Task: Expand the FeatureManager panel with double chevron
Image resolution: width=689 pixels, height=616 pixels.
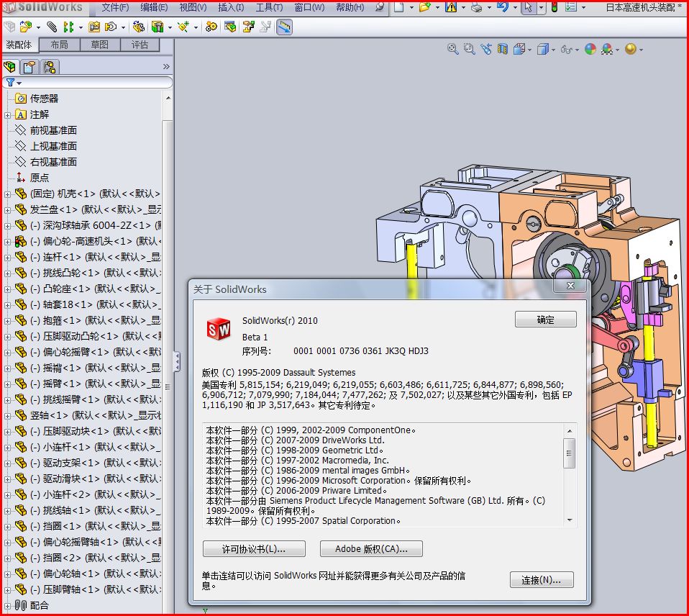Action: [166, 67]
